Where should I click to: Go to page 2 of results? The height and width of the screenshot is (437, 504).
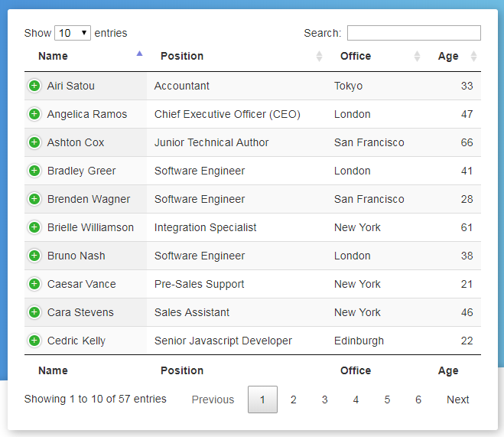point(294,399)
